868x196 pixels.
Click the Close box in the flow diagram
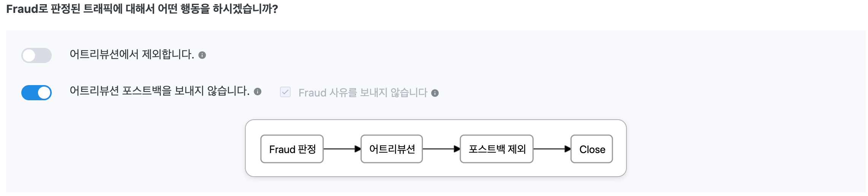pos(592,149)
